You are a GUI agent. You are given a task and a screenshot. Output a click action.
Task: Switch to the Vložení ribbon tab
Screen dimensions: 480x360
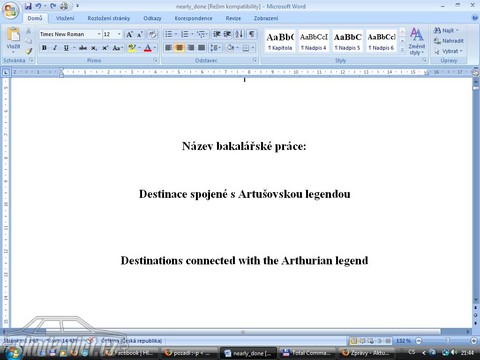coord(65,18)
